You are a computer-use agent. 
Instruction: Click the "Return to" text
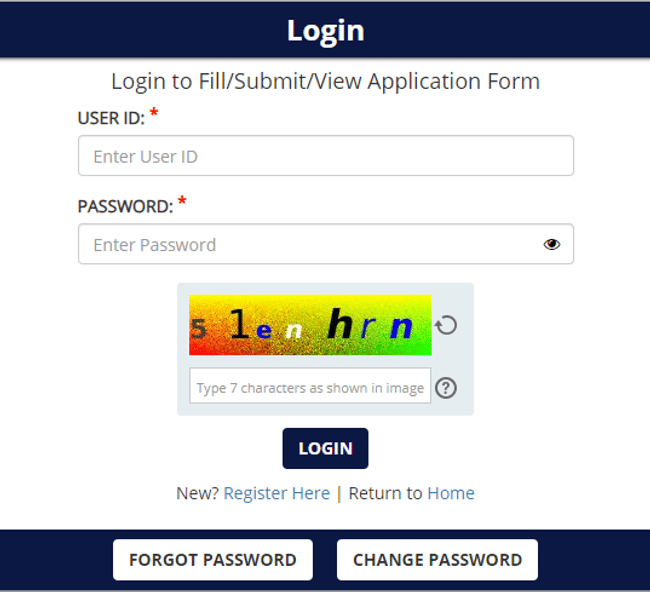(385, 493)
